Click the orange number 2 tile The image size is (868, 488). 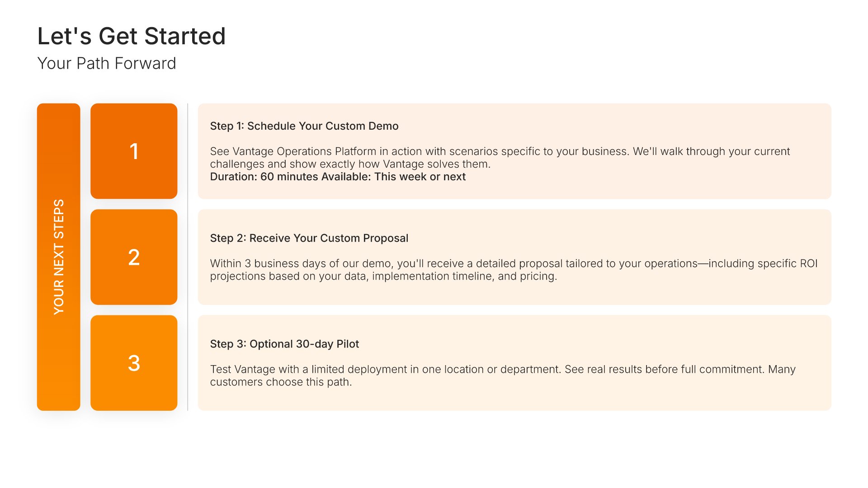134,257
